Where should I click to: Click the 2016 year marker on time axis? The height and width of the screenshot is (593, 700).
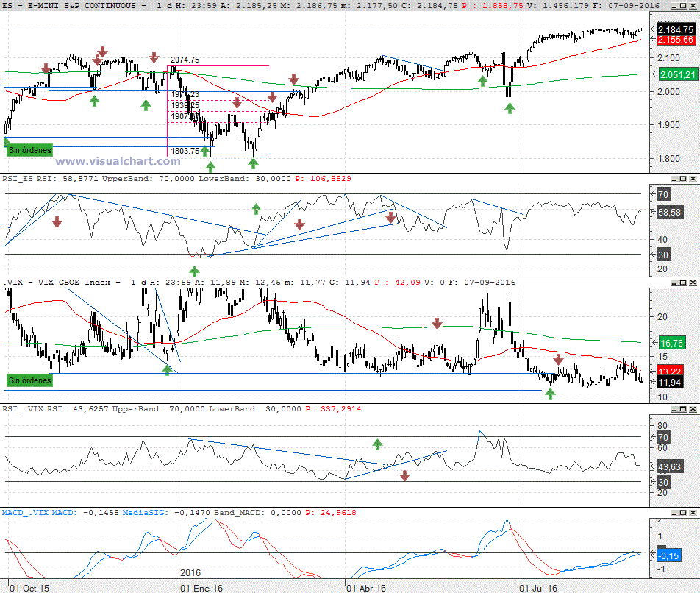pos(190,573)
